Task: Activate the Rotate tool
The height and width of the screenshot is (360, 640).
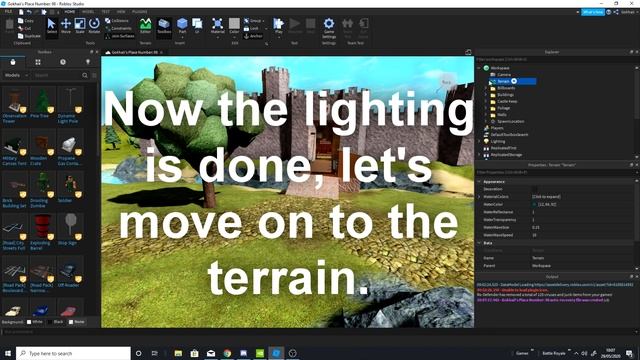Action: point(94,26)
